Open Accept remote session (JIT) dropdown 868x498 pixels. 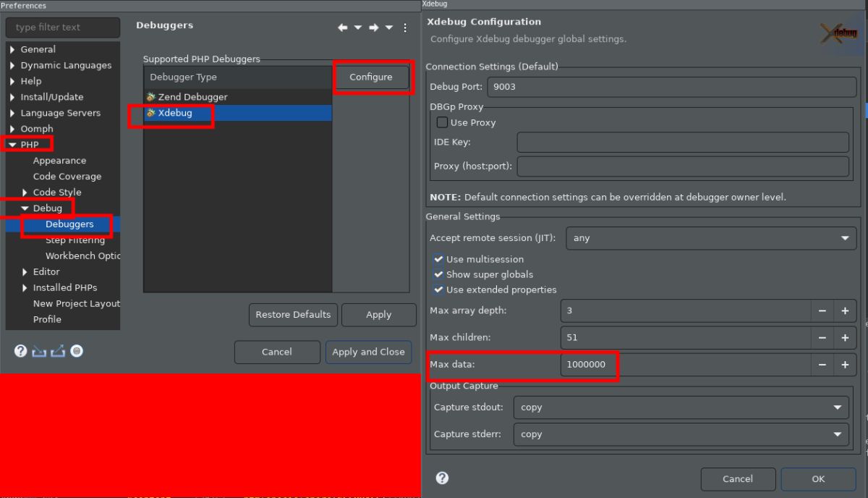click(x=711, y=238)
